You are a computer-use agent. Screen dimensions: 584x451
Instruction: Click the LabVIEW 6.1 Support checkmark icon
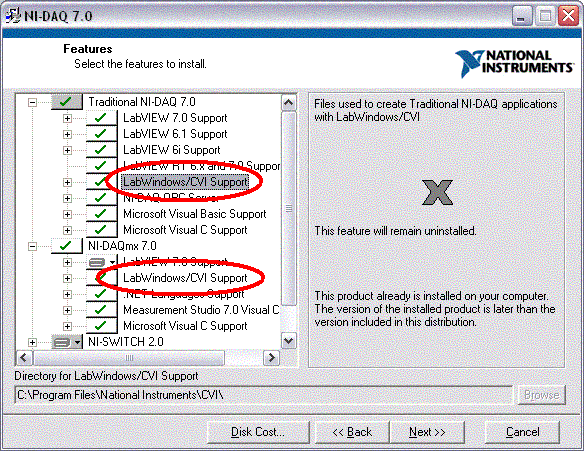click(101, 134)
